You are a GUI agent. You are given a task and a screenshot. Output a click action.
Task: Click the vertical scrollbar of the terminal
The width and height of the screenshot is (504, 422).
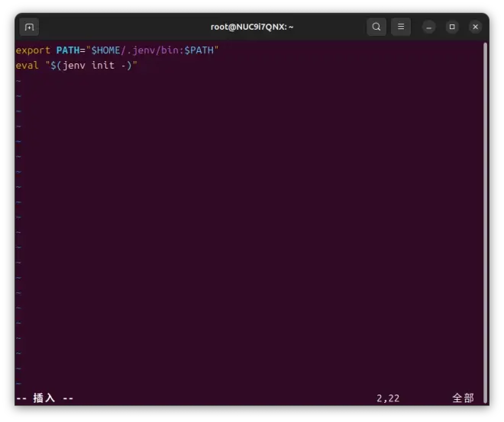(486, 222)
